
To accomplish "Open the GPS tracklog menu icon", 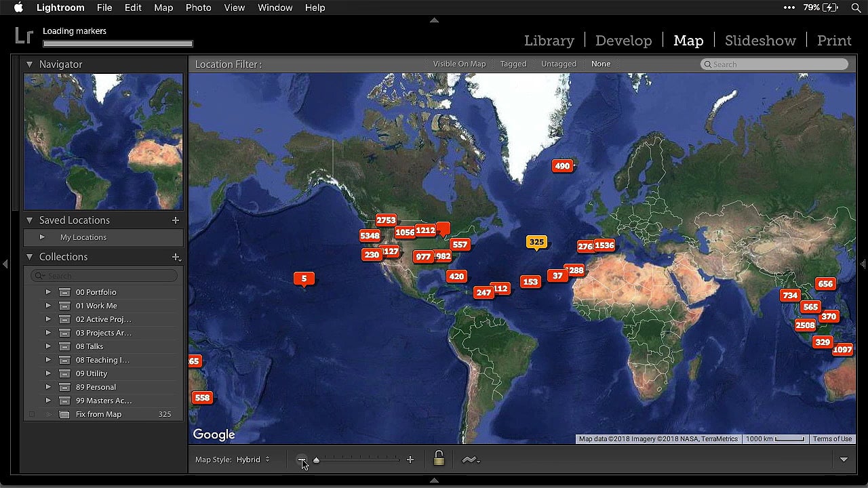I will pyautogui.click(x=471, y=460).
